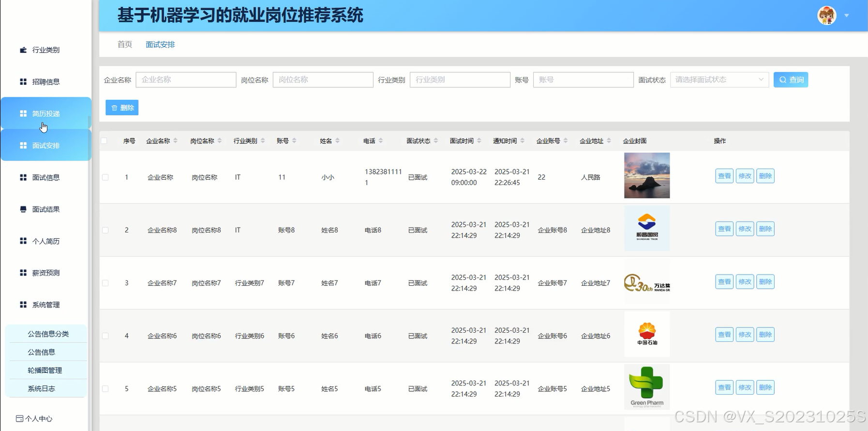The width and height of the screenshot is (868, 431).
Task: View details of 企业名称8 row
Action: coord(724,229)
